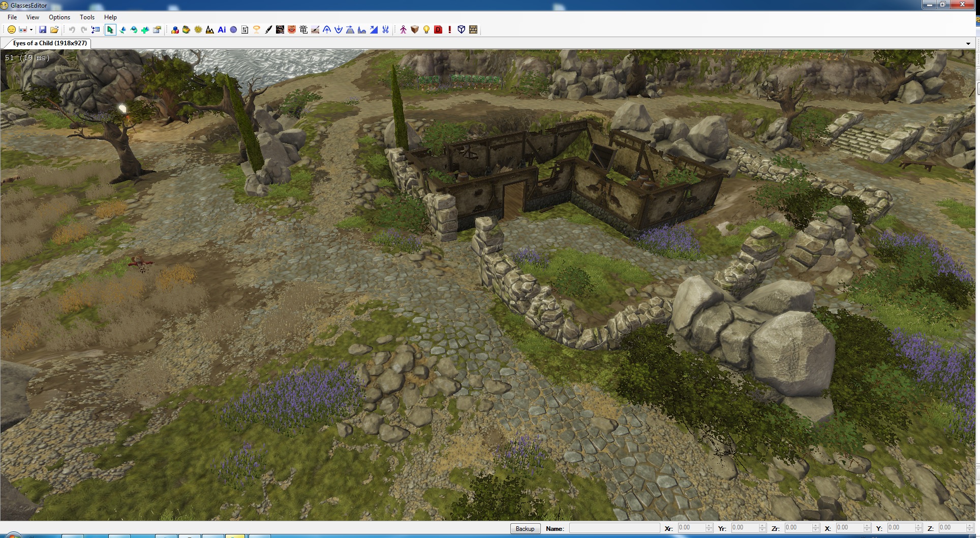Open dropdown arrow beside 3D glasses
The height and width of the screenshot is (538, 980).
coord(31,30)
